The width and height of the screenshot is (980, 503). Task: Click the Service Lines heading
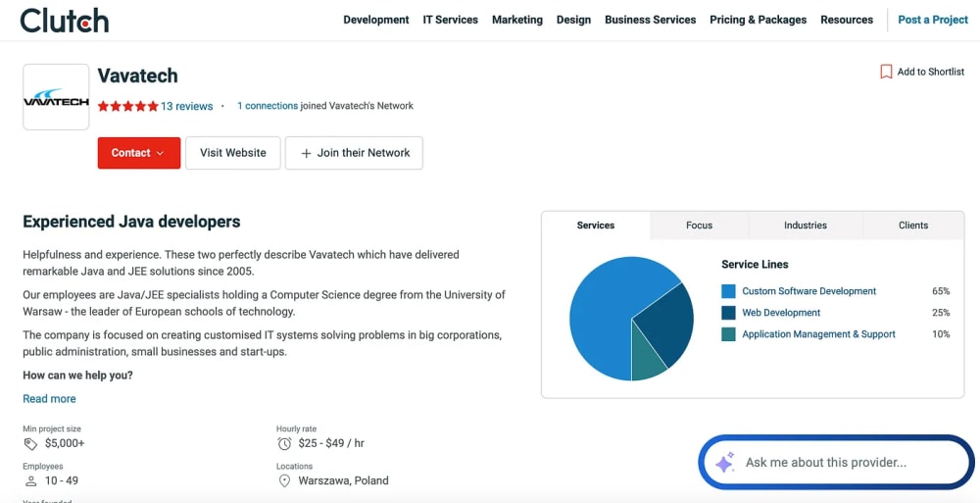click(x=755, y=265)
